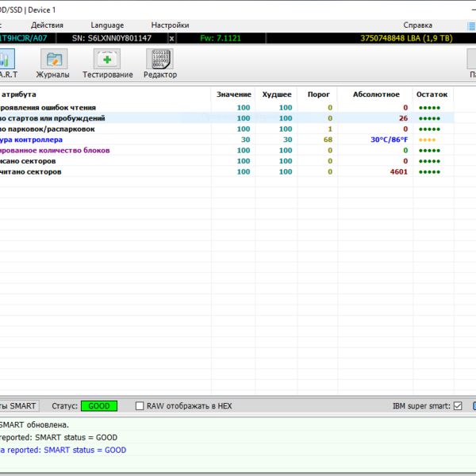Click the absolute value 4601

(398, 172)
